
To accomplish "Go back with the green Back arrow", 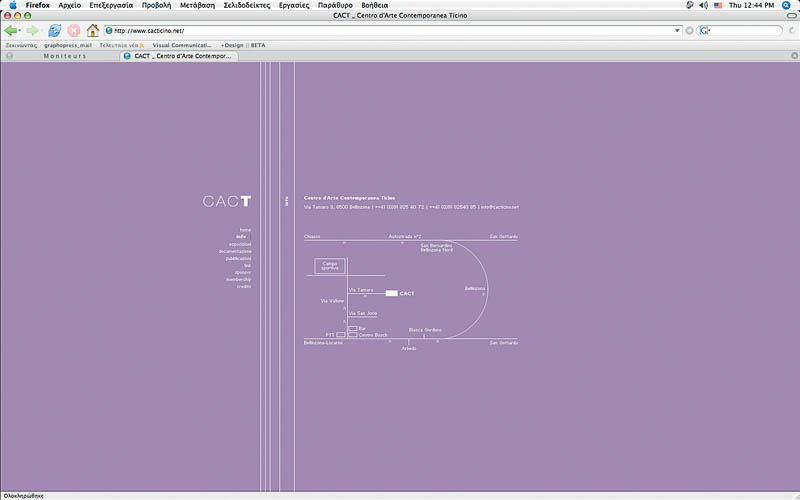I will pos(10,31).
